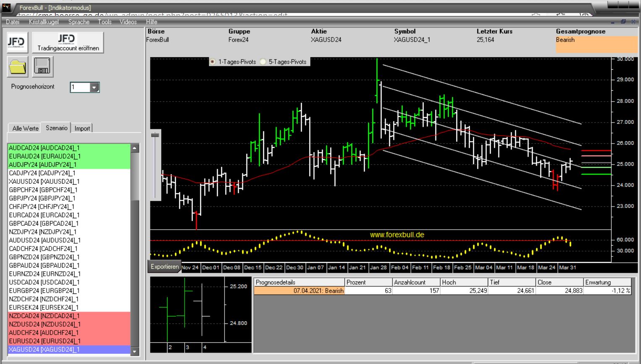Click the Prozent column header
The image size is (641, 364).
369,282
